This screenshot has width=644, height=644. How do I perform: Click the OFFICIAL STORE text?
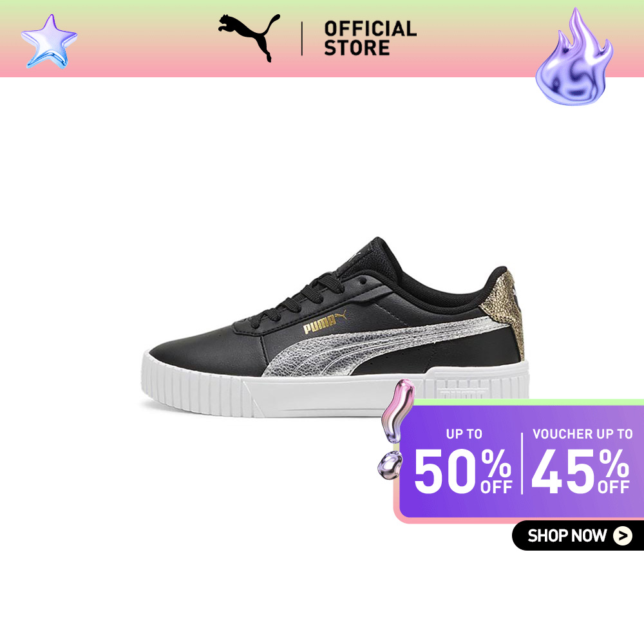click(370, 39)
